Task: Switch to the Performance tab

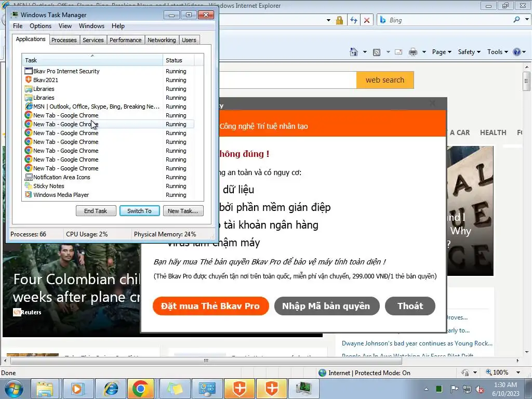Action: point(126,40)
